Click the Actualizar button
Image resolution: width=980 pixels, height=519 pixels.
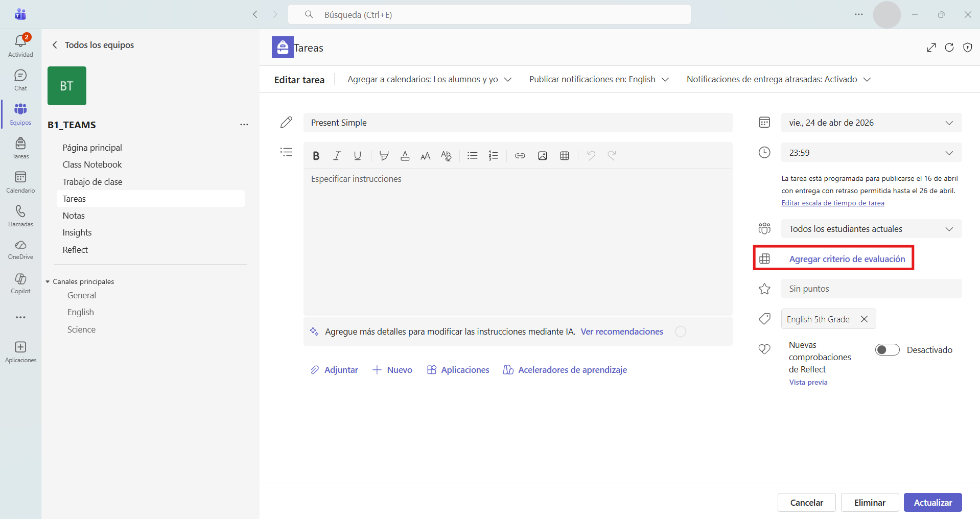[933, 503]
